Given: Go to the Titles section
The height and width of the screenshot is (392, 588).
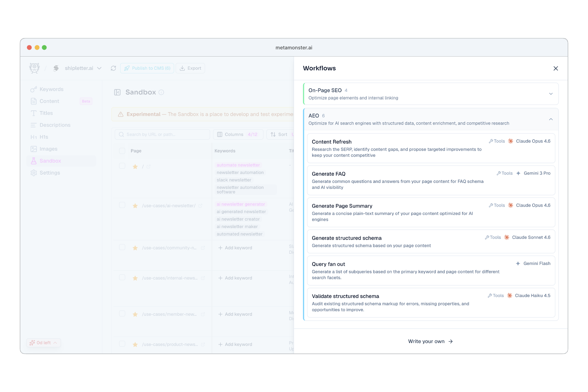Looking at the screenshot, I should point(46,113).
